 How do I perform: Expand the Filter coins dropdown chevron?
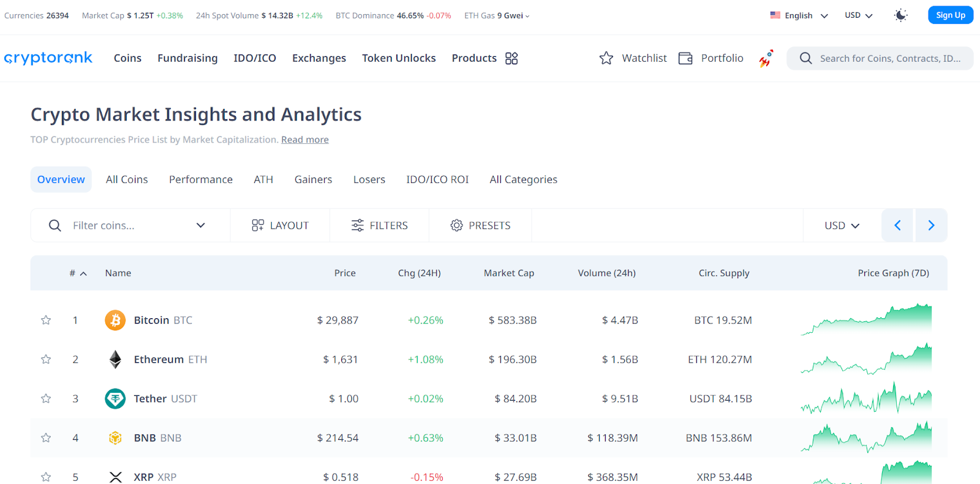[x=200, y=225]
